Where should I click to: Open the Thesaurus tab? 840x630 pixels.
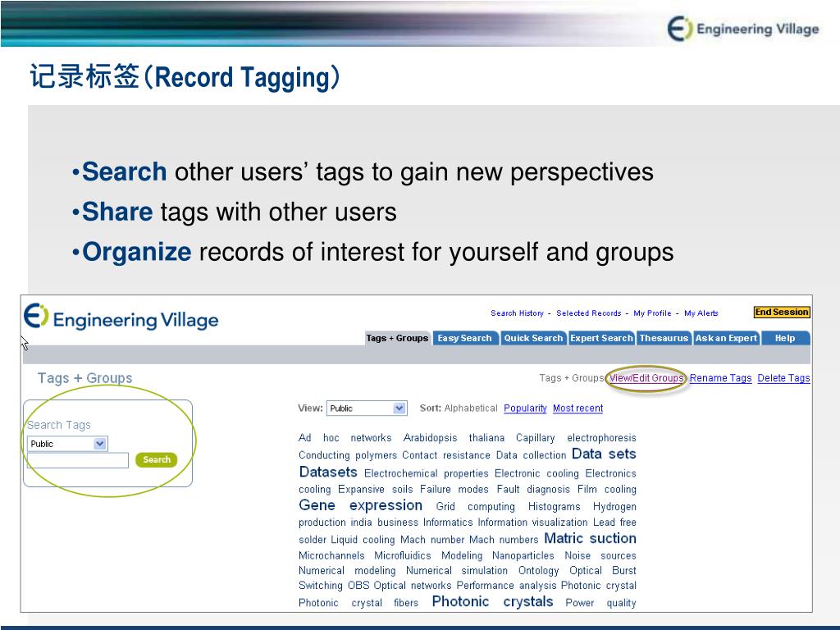pyautogui.click(x=663, y=338)
